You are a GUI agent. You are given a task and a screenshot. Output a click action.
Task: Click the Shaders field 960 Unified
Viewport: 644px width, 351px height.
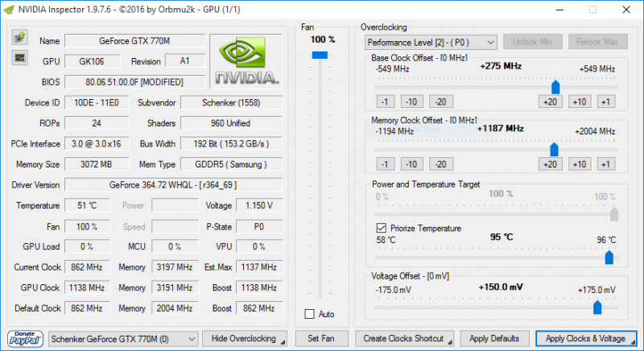pyautogui.click(x=231, y=123)
